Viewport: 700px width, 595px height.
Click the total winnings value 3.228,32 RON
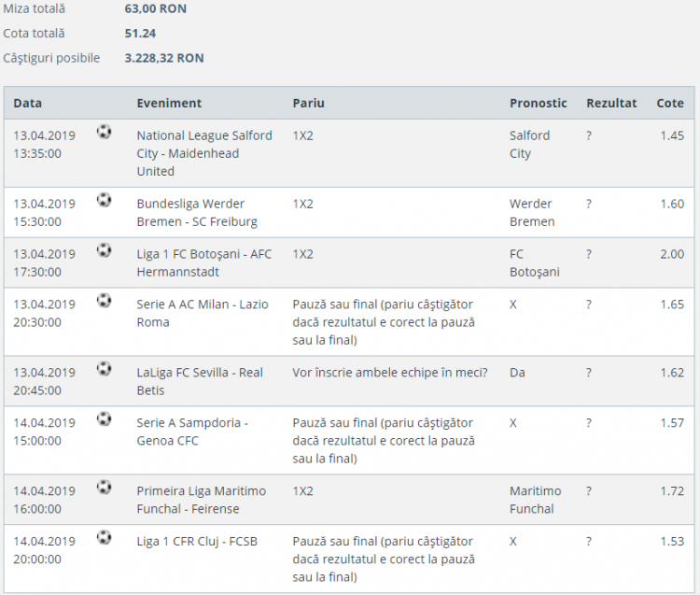[164, 58]
